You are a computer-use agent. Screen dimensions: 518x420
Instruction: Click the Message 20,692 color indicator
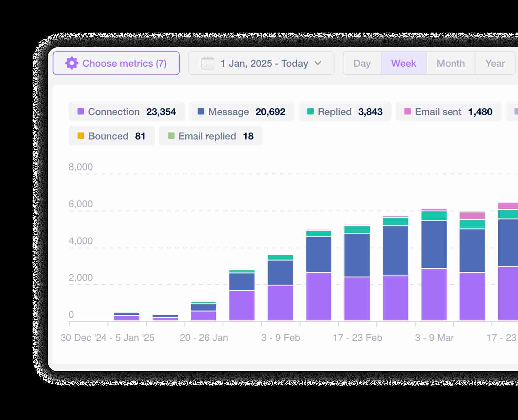pyautogui.click(x=201, y=111)
